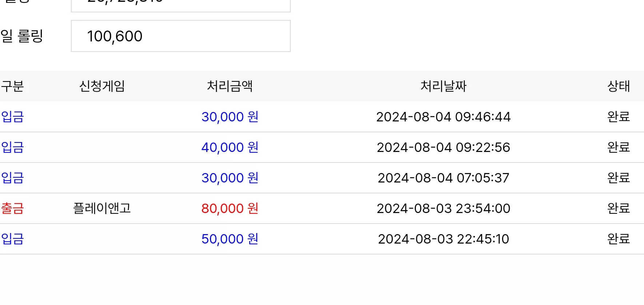Select the 상태 column header
The height and width of the screenshot is (305, 644).
[x=619, y=86]
